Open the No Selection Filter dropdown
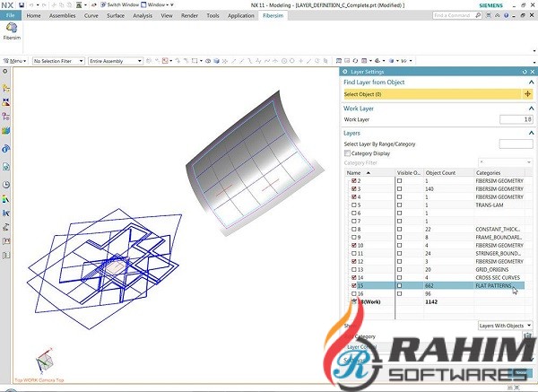This screenshot has height=392, width=538. click(58, 61)
